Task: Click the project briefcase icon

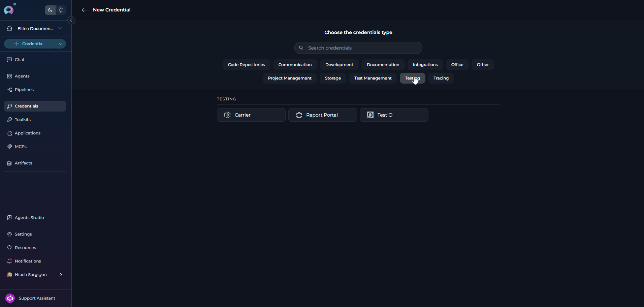Action: pyautogui.click(x=9, y=29)
